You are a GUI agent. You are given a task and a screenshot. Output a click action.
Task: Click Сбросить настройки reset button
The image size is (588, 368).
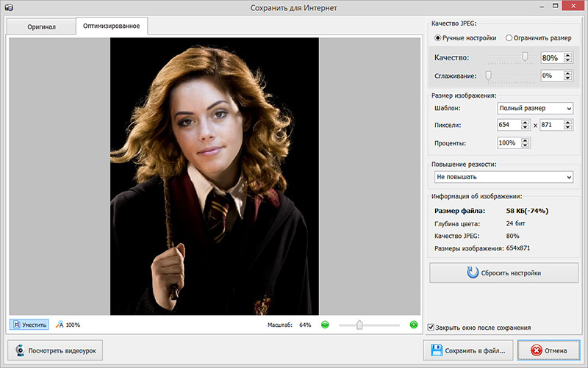tap(503, 273)
